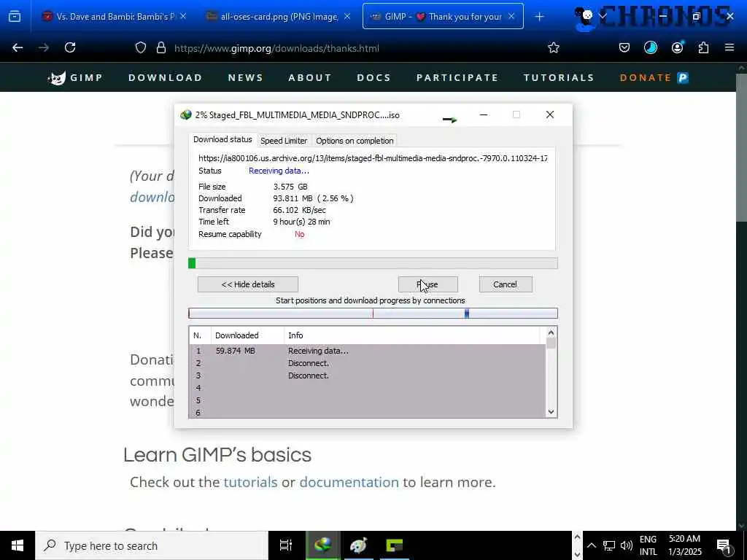The width and height of the screenshot is (747, 560).
Task: Open the Pocket save icon
Action: coord(624,47)
